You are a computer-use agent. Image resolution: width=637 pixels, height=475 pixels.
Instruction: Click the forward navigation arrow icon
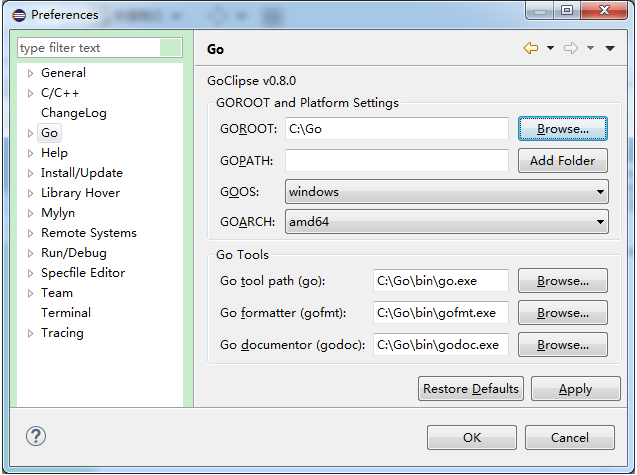(x=571, y=48)
